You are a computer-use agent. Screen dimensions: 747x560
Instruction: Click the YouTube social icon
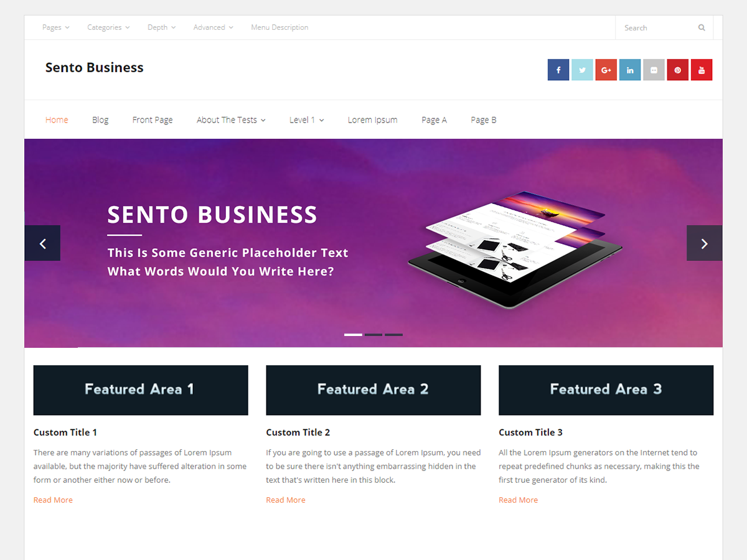702,70
